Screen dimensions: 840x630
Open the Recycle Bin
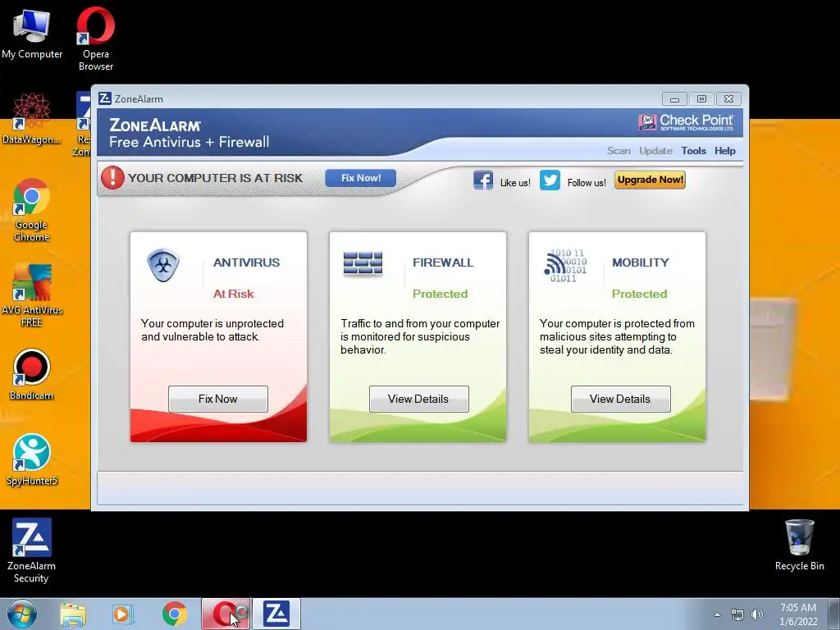pyautogui.click(x=799, y=546)
